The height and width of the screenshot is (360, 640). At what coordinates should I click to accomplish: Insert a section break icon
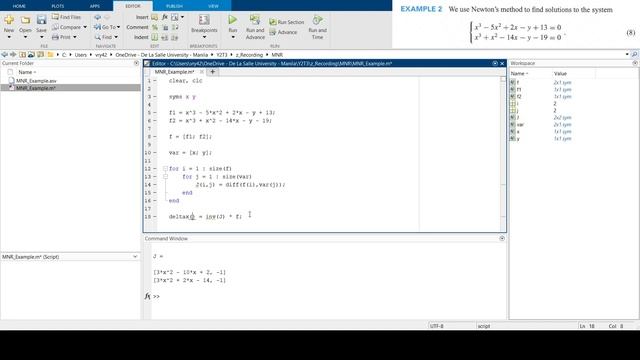coord(154,17)
